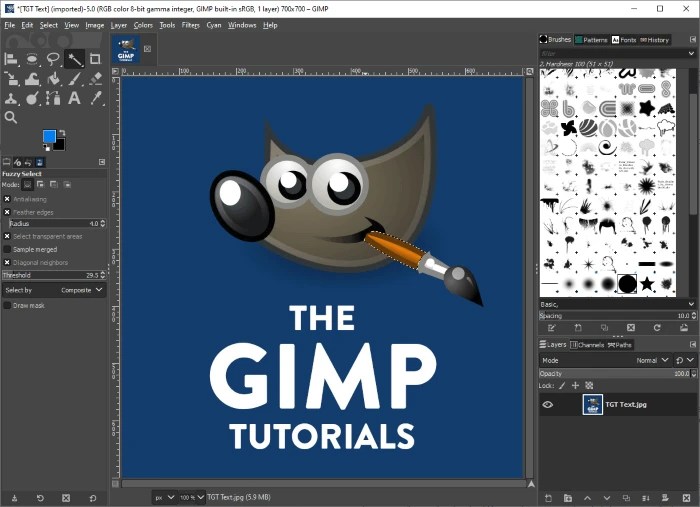Open the layer mode group switch dropdown
The width and height of the screenshot is (700, 507).
685,360
